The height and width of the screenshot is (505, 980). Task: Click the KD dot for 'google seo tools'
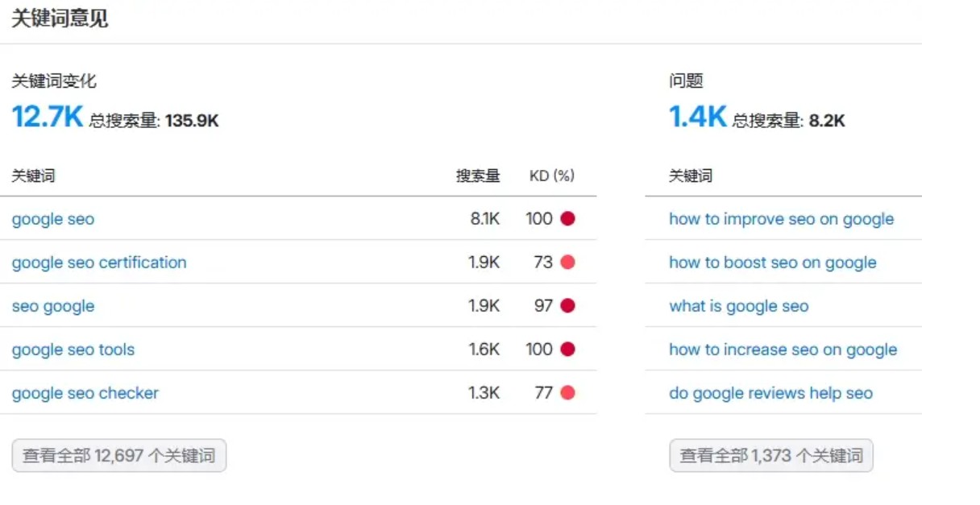tap(567, 349)
